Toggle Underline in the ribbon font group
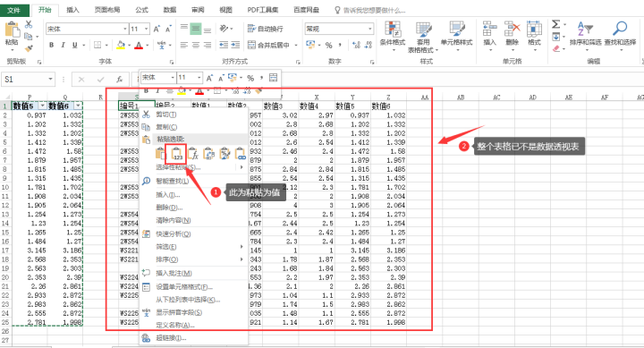Image resolution: width=644 pixels, height=348 pixels. (x=74, y=46)
